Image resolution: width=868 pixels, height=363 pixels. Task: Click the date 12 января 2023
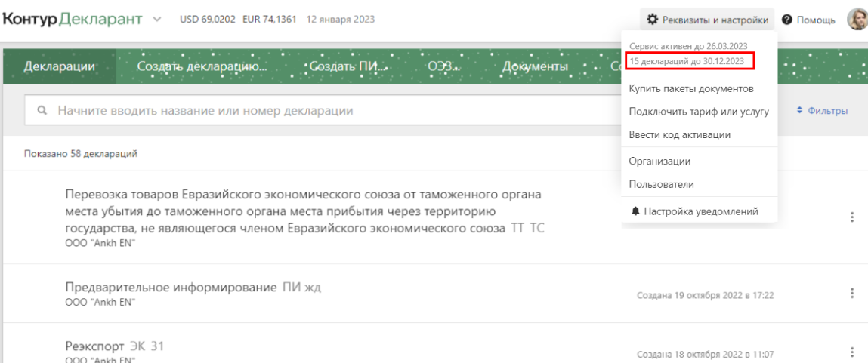(x=340, y=20)
